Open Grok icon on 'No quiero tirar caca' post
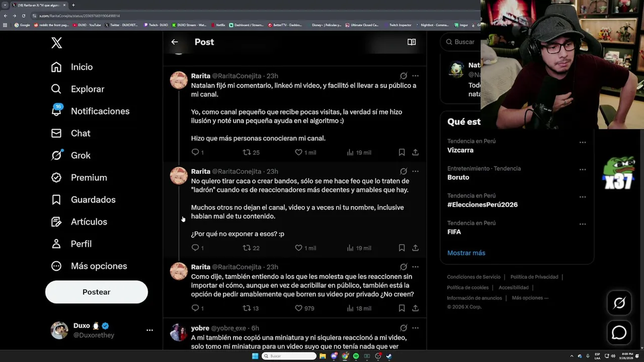The height and width of the screenshot is (362, 644). click(x=404, y=171)
